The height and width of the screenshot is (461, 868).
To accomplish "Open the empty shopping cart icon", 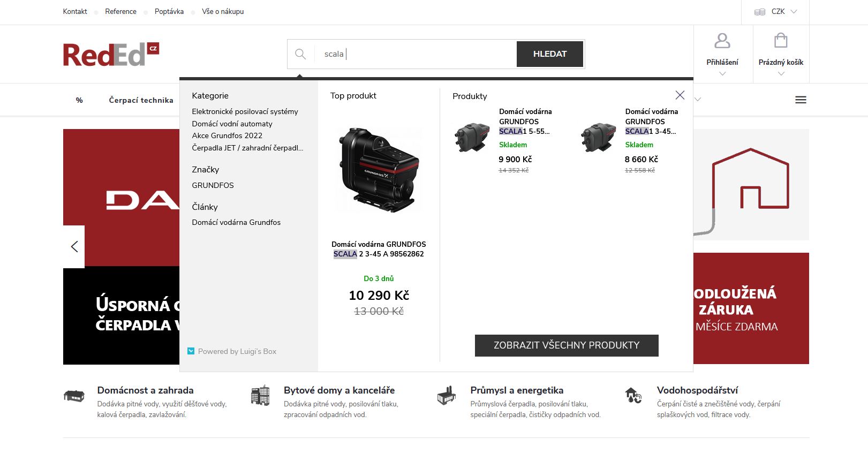I will (x=781, y=41).
